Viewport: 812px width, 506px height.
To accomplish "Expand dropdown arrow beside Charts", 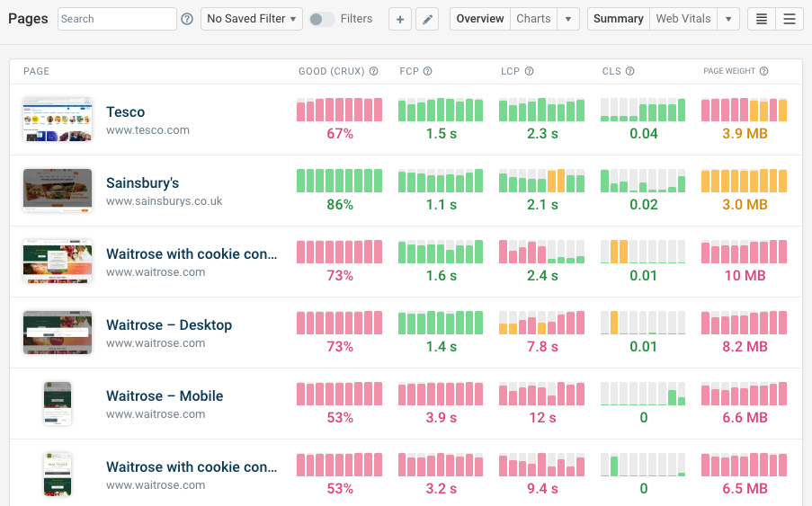I will (x=568, y=19).
